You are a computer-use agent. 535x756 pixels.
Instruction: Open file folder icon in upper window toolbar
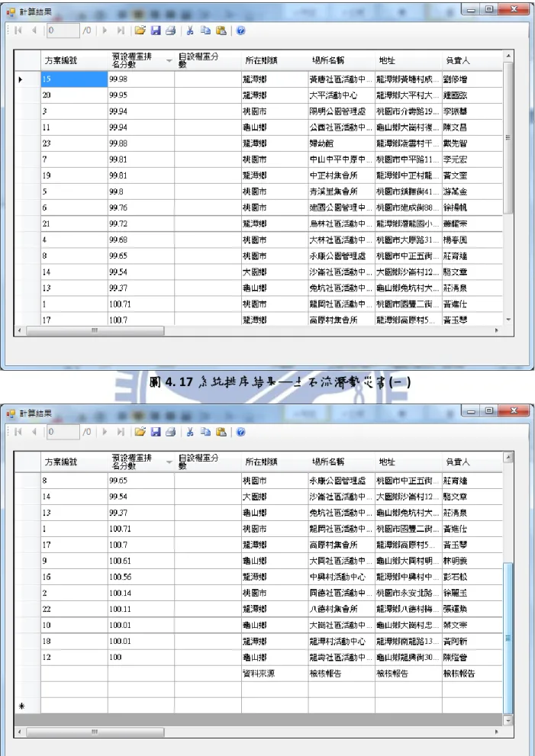click(x=140, y=31)
